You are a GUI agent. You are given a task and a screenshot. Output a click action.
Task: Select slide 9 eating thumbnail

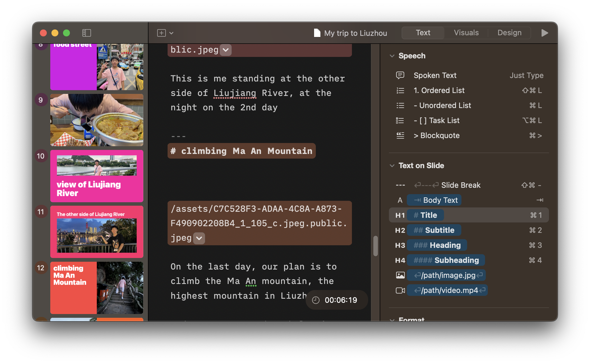(x=97, y=120)
